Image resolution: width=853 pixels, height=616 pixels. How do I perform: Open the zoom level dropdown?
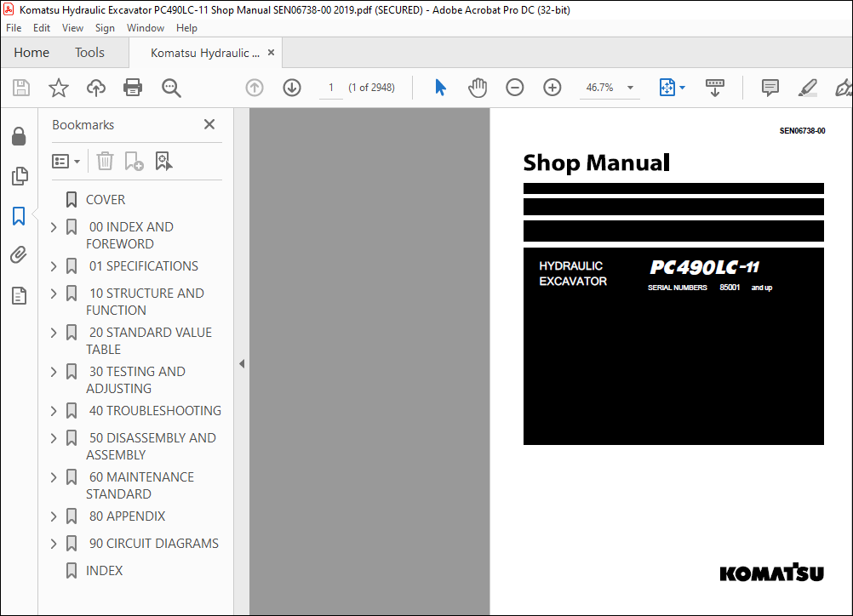coord(631,88)
